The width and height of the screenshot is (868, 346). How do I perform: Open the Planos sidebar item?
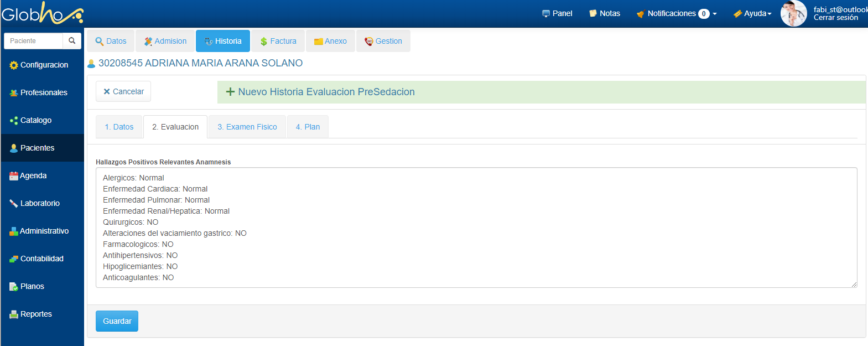coord(32,286)
